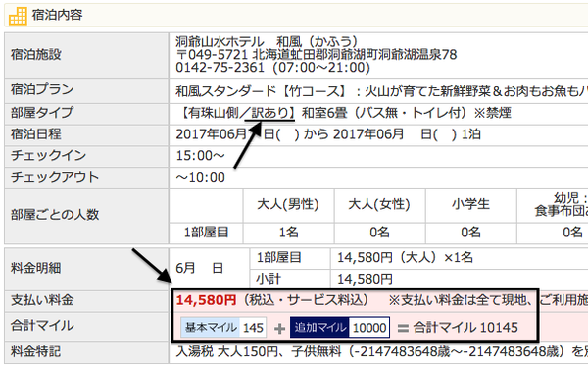Click the 1部屋目 cell in guest count table
The image size is (588, 366).
(x=206, y=233)
